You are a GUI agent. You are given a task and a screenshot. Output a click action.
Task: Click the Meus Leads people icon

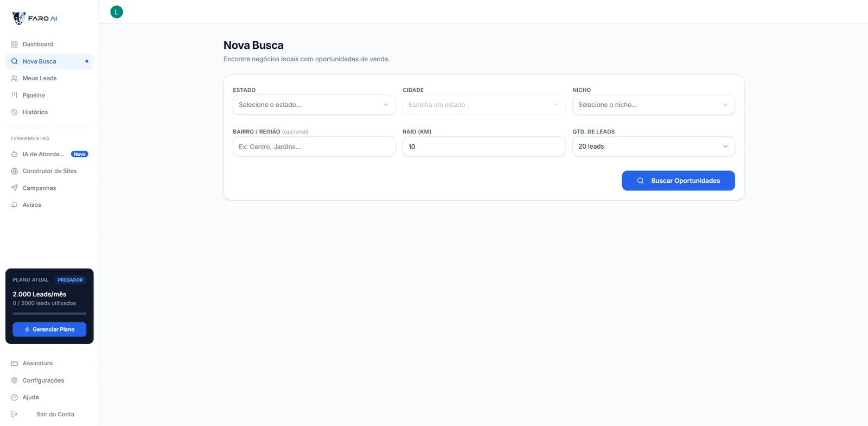point(15,78)
